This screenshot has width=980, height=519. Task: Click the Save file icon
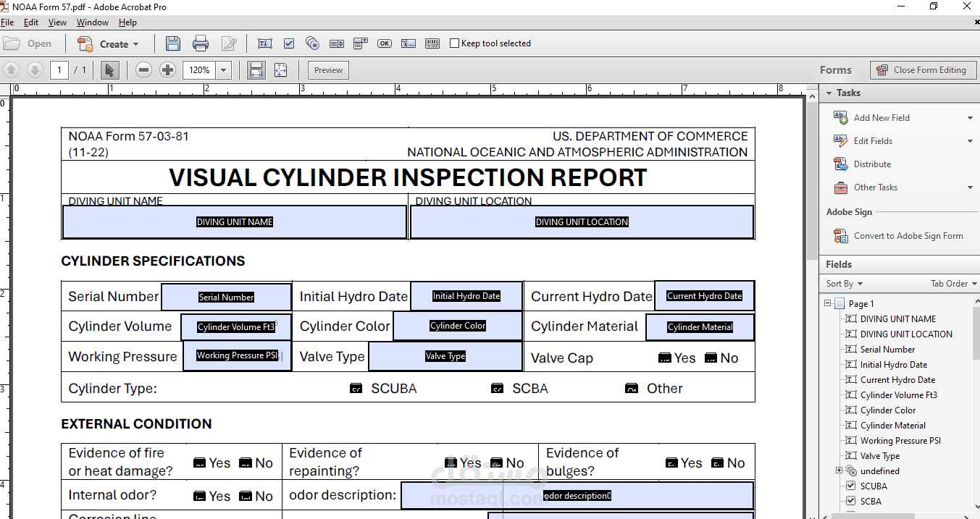coord(172,43)
